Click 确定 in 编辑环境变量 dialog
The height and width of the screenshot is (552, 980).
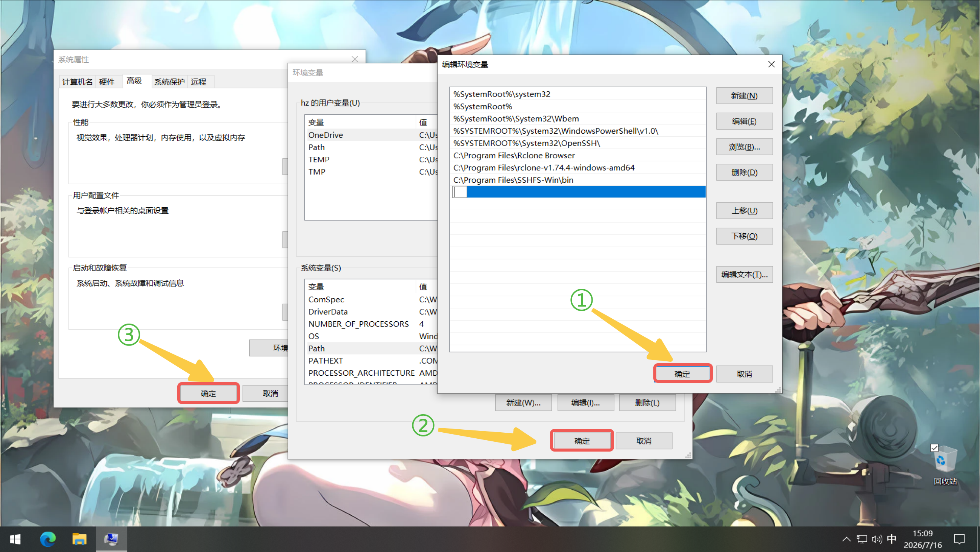click(x=682, y=374)
